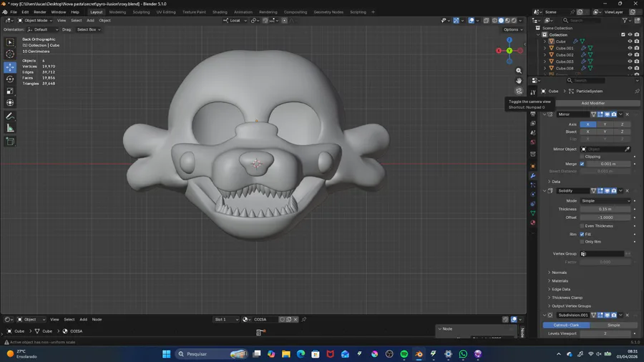Click the viewport zoom magnifier icon
Viewport: 644px width, 362px height.
pos(519,71)
